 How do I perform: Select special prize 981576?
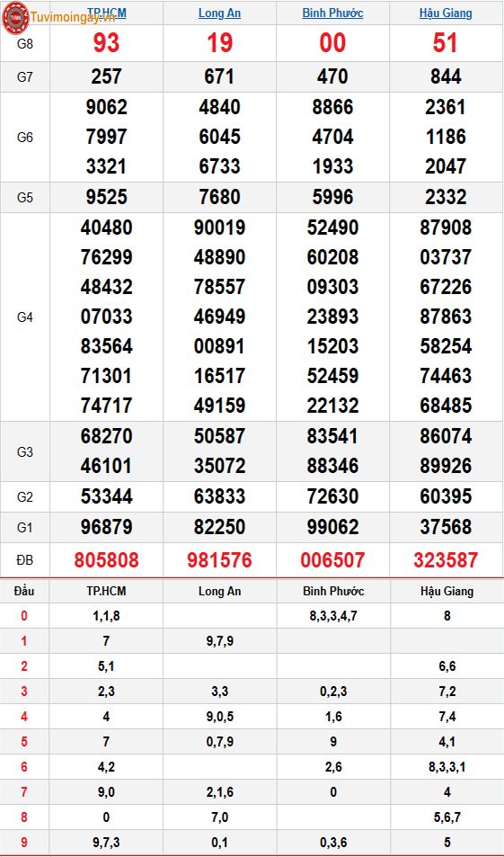point(219,559)
